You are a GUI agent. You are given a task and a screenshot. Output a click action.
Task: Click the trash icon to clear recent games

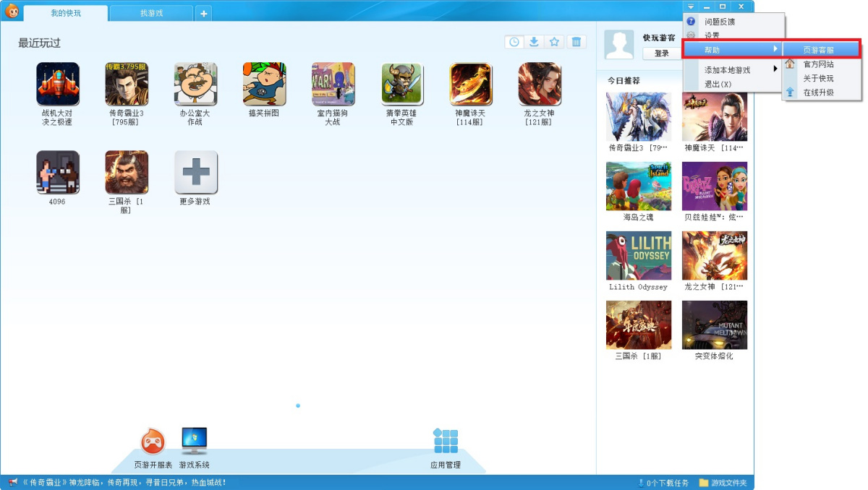[x=576, y=42]
